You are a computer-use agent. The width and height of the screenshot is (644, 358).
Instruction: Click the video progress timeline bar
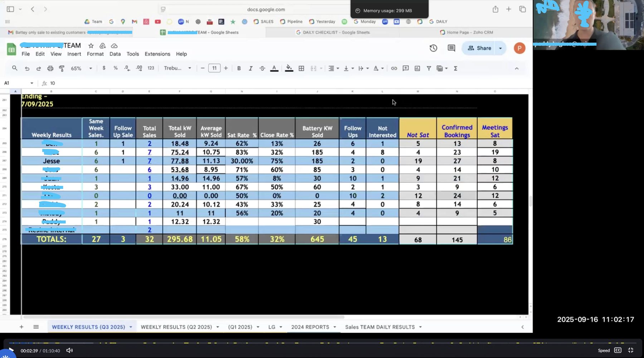[322, 343]
